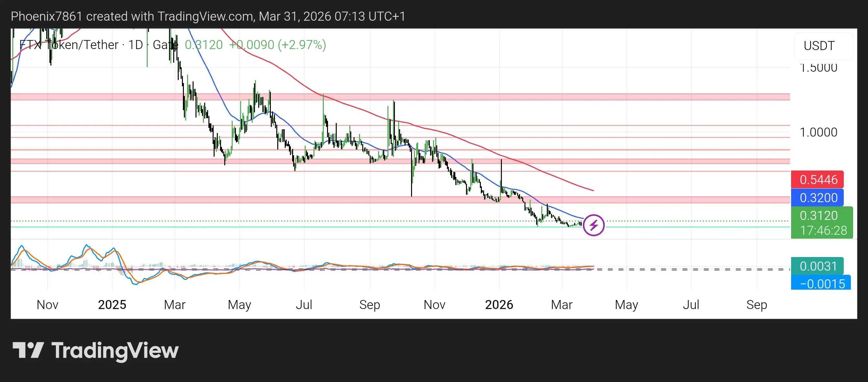The width and height of the screenshot is (868, 382).
Task: Click the Sep label at far right of axis
Action: pos(757,305)
